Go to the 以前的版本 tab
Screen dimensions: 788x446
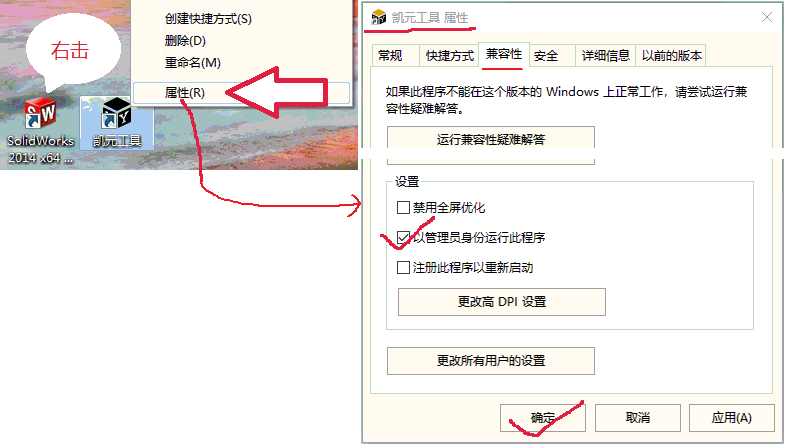pyautogui.click(x=671, y=56)
